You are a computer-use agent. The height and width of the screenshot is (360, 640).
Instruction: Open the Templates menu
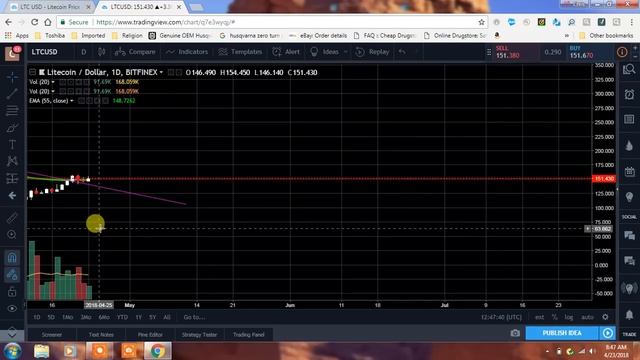click(x=240, y=52)
